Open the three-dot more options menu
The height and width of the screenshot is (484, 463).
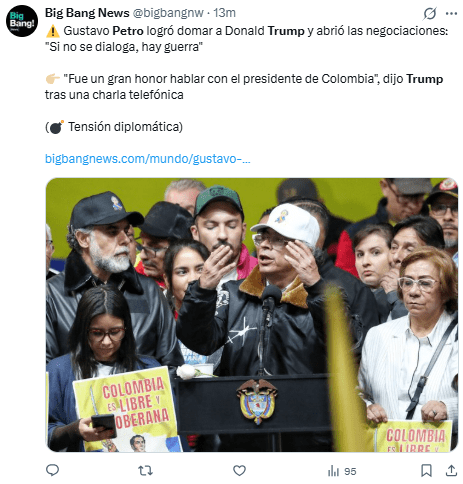pos(451,13)
